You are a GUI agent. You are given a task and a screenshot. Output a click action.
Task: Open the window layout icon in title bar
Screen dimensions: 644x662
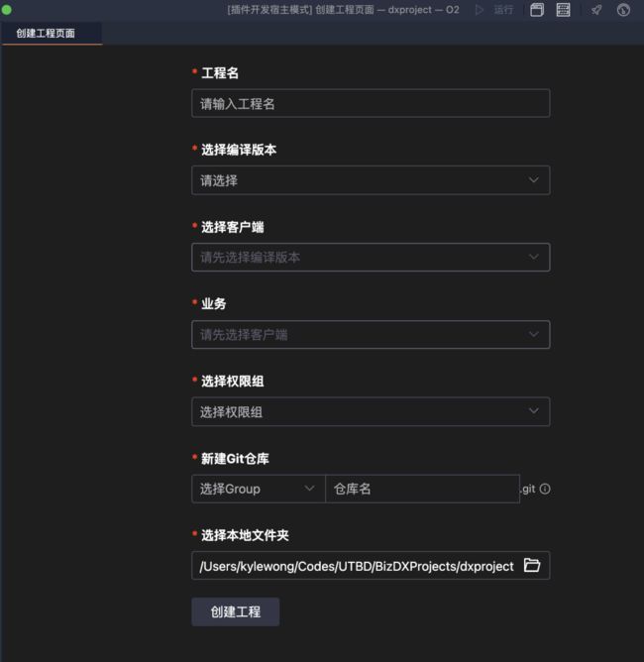[x=537, y=10]
